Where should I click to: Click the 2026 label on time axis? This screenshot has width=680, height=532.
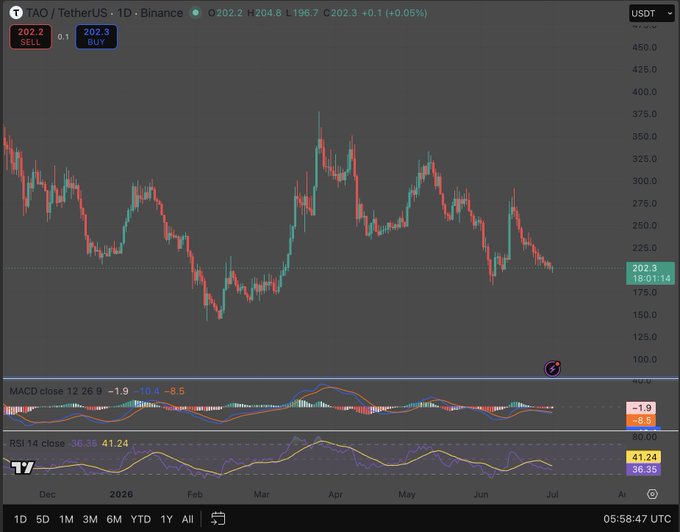click(x=121, y=494)
